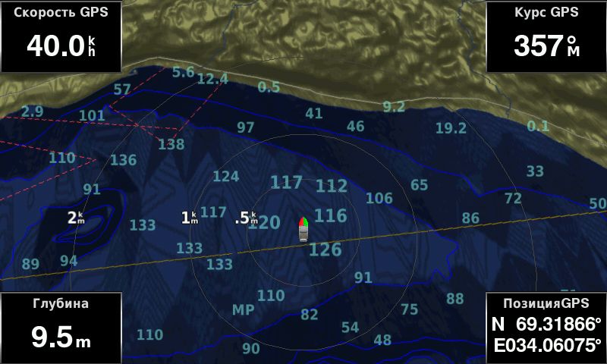
Task: Select the 116 depth sounding beside the boat
Action: point(331,216)
